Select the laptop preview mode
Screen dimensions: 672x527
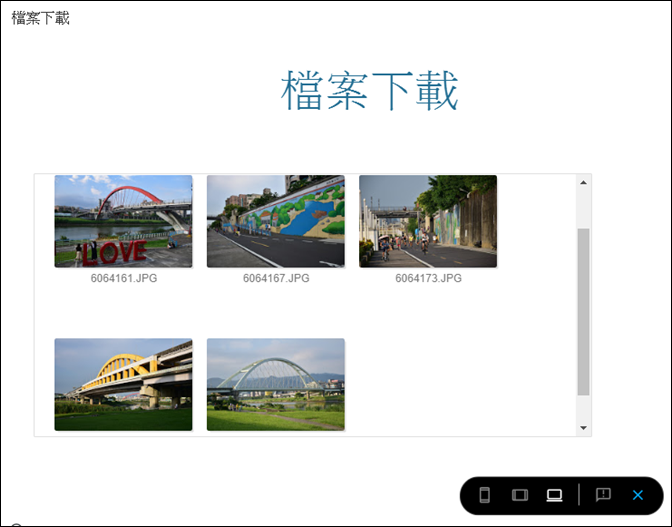tap(554, 495)
